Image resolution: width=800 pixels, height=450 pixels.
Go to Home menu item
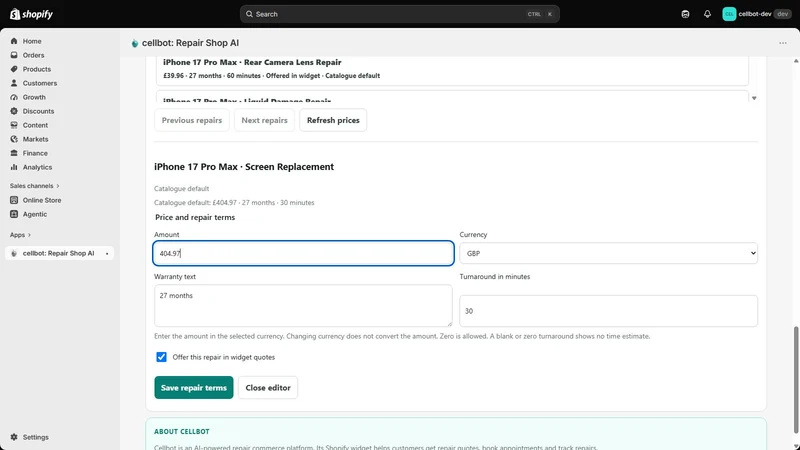[32, 41]
